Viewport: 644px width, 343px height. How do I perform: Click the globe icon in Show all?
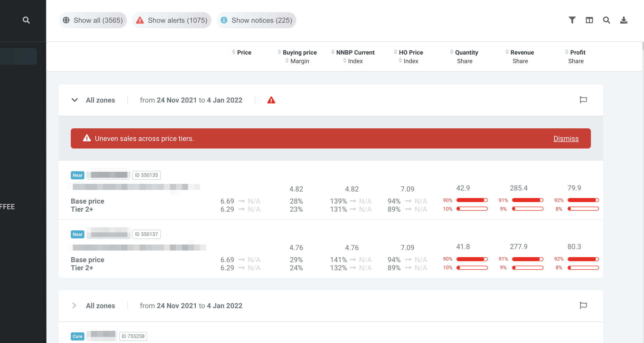tap(66, 20)
